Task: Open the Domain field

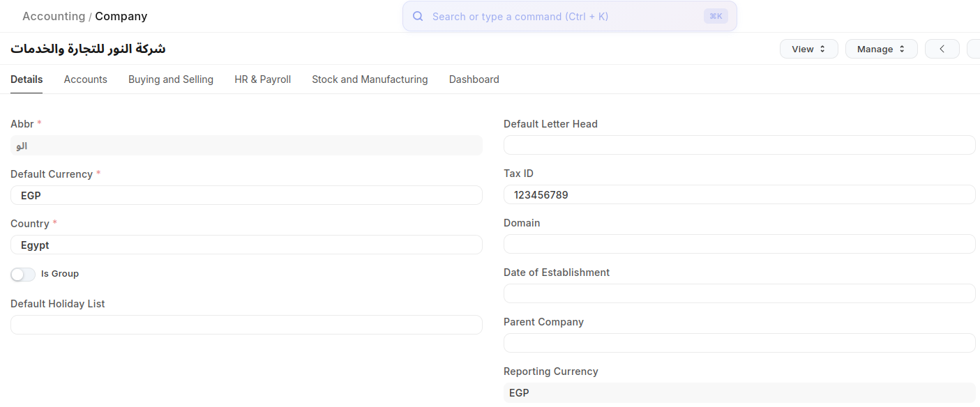Action: (739, 244)
